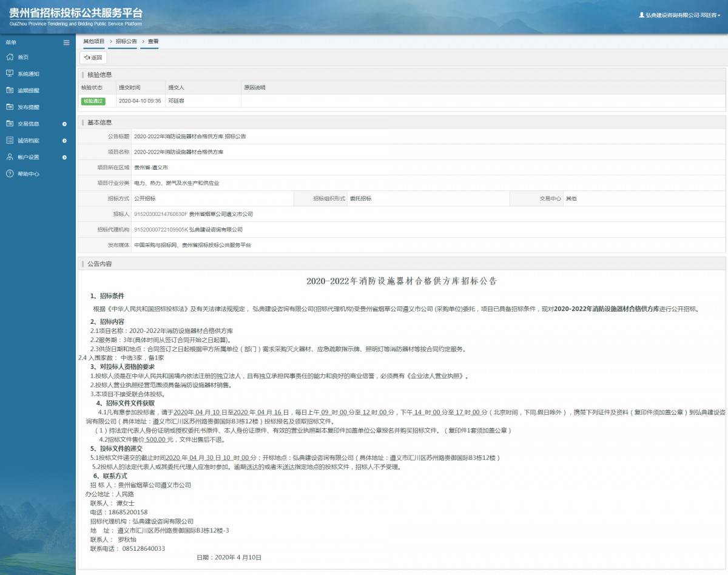Click the icon next to 逾期提醒
This screenshot has height=575, width=728.
(x=9, y=90)
